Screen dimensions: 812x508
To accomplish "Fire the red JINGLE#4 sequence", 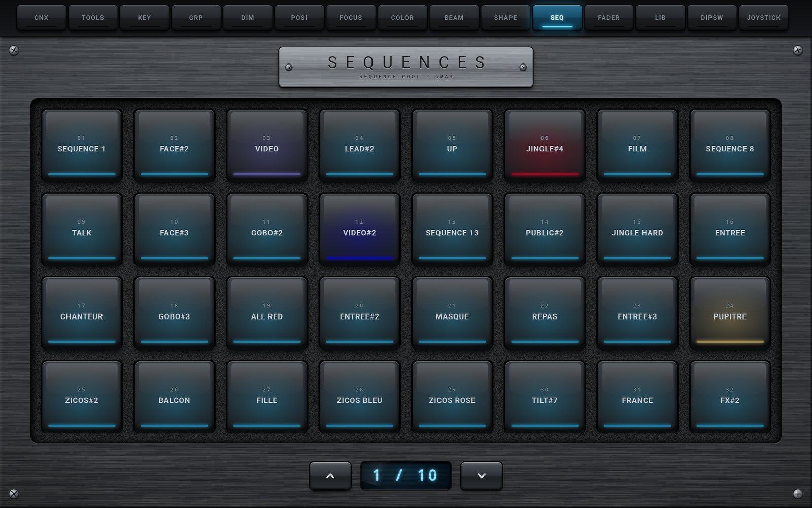I will pos(545,145).
